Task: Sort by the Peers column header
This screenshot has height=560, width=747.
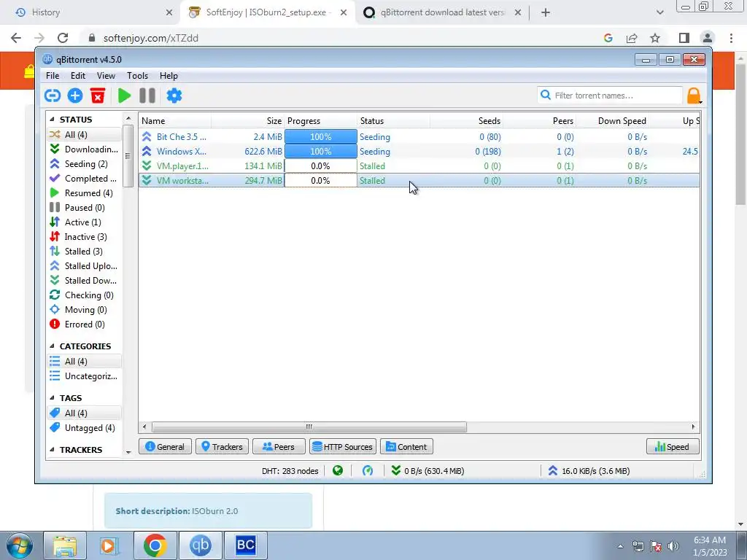Action: [539, 121]
